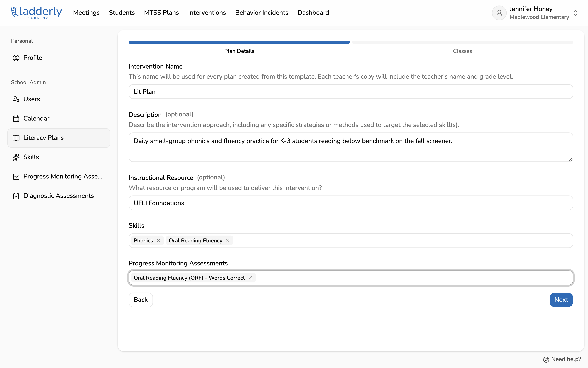Click the gray Classes progress bar
Image resolution: width=588 pixels, height=368 pixels.
click(462, 42)
